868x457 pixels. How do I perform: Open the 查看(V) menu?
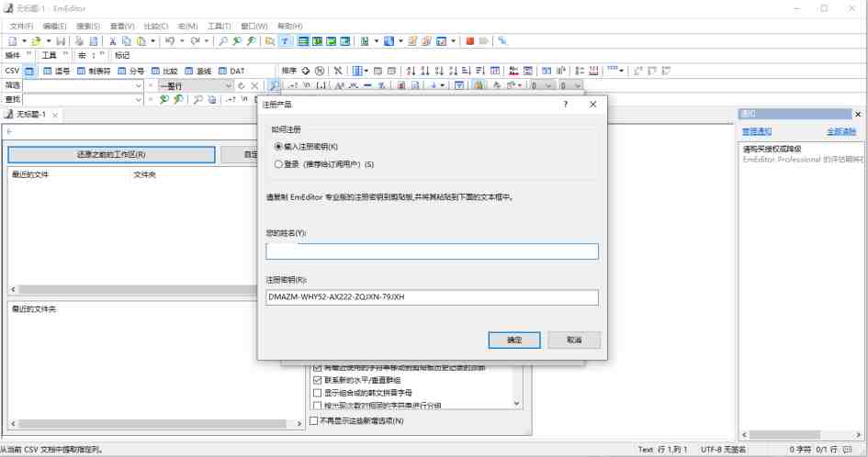pos(122,26)
